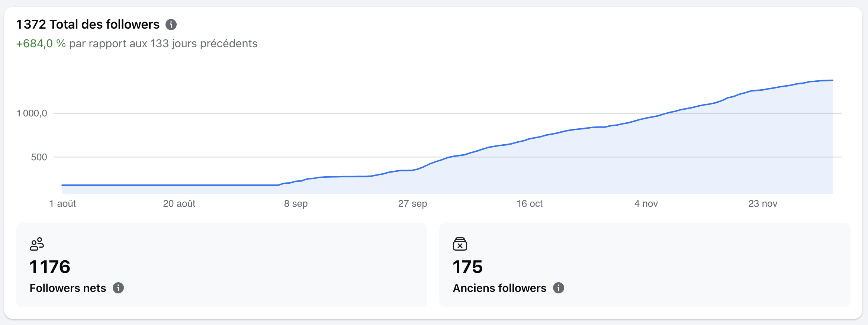Click the 16 oct date label
The image size is (868, 325).
point(529,203)
